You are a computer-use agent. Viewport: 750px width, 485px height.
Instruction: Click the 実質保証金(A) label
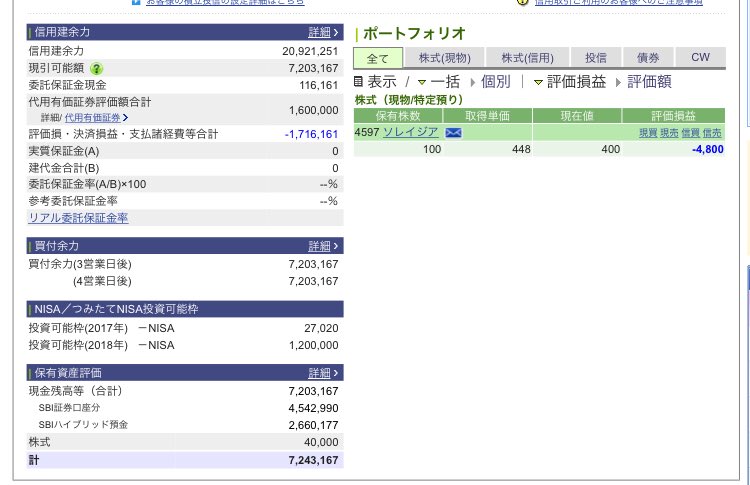tap(64, 152)
